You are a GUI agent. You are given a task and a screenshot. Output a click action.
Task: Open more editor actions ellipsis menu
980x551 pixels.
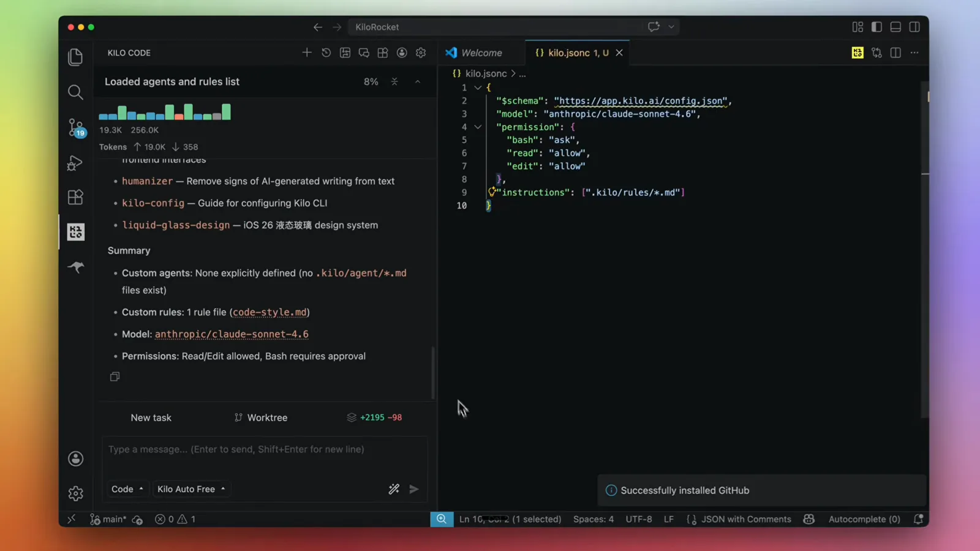pos(914,53)
